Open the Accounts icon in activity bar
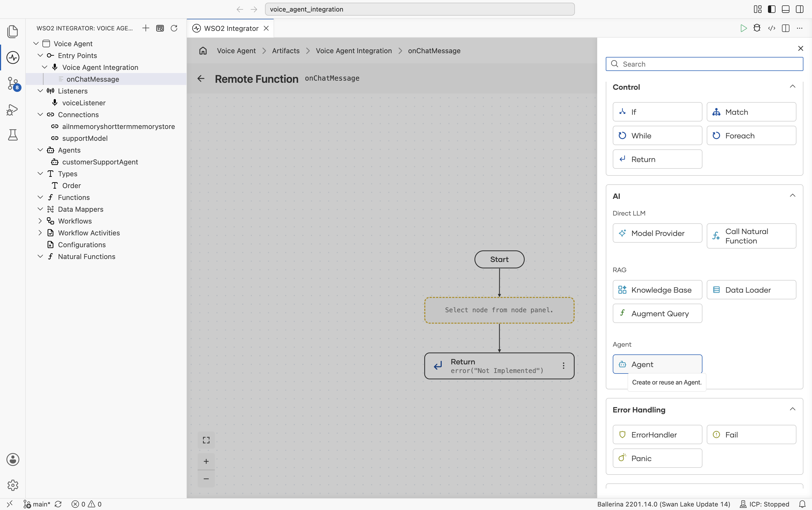The height and width of the screenshot is (510, 812). click(13, 459)
